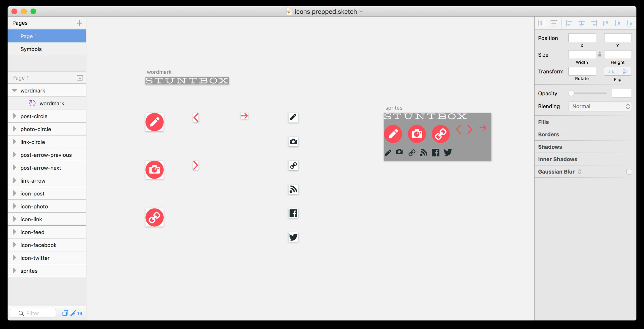The width and height of the screenshot is (644, 329).
Task: Click the plus button to add a page
Action: pyautogui.click(x=79, y=23)
